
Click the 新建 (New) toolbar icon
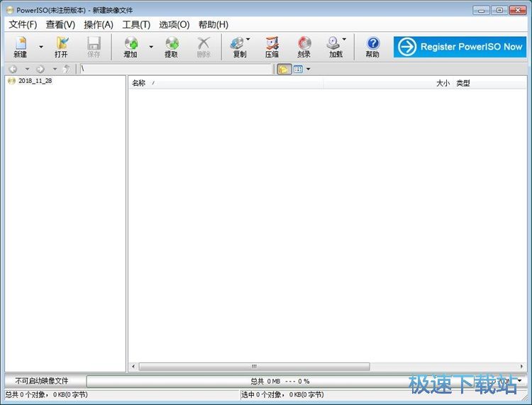click(x=21, y=47)
